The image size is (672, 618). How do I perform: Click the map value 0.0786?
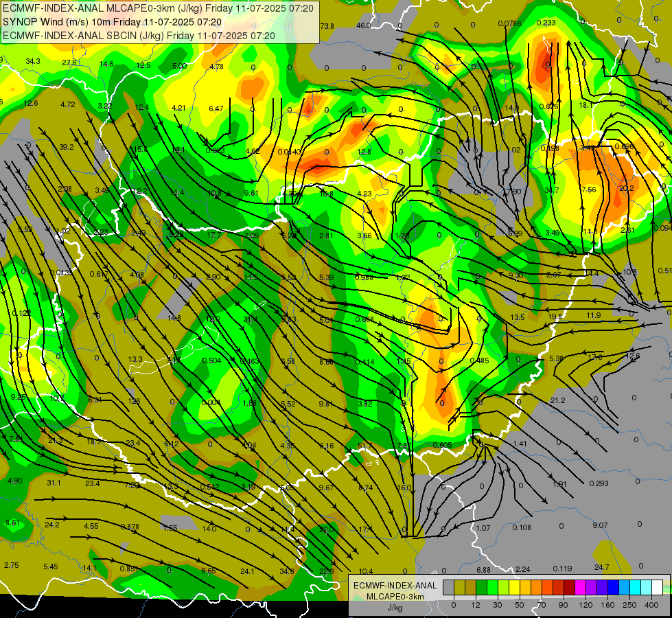click(x=509, y=23)
